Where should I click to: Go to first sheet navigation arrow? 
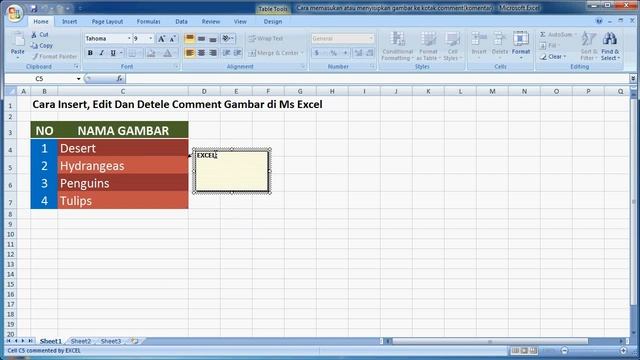click(8, 340)
